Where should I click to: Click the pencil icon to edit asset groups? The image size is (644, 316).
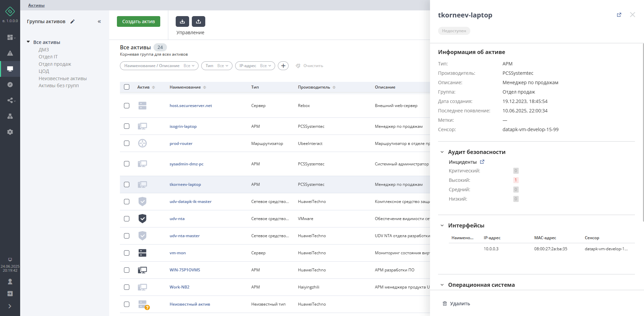pyautogui.click(x=73, y=21)
